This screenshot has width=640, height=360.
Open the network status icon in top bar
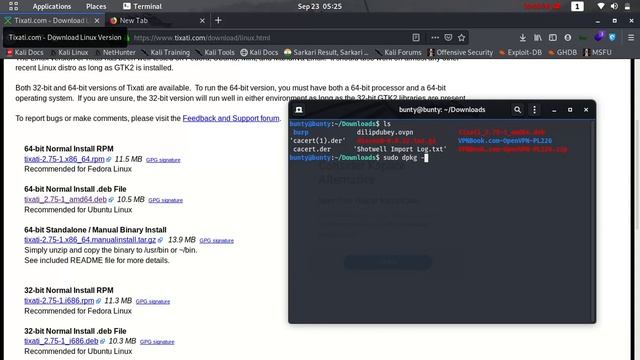pos(601,7)
